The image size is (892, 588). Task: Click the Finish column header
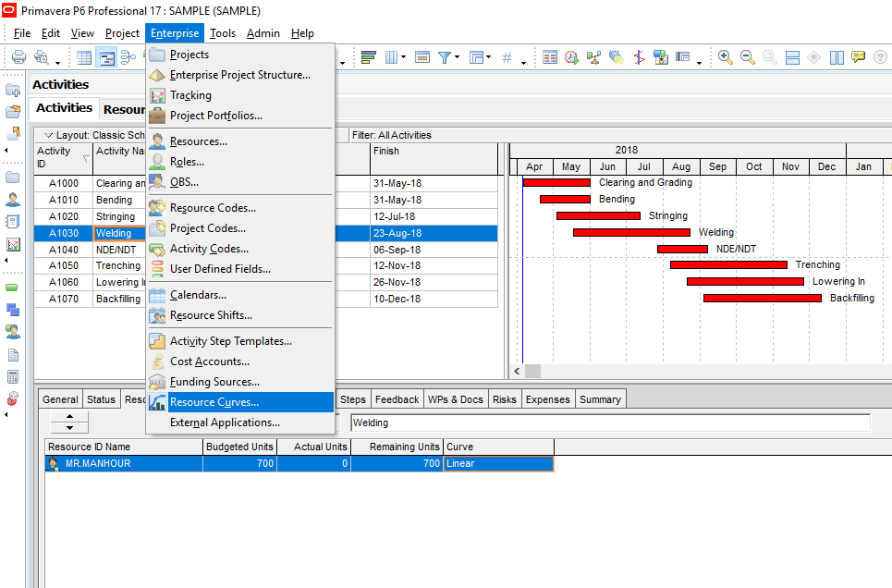tap(434, 158)
